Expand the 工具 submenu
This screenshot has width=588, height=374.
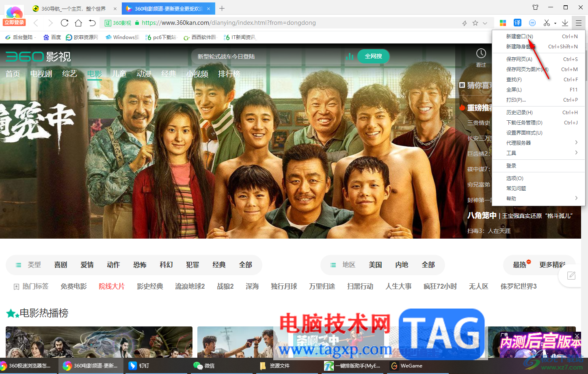coord(538,153)
